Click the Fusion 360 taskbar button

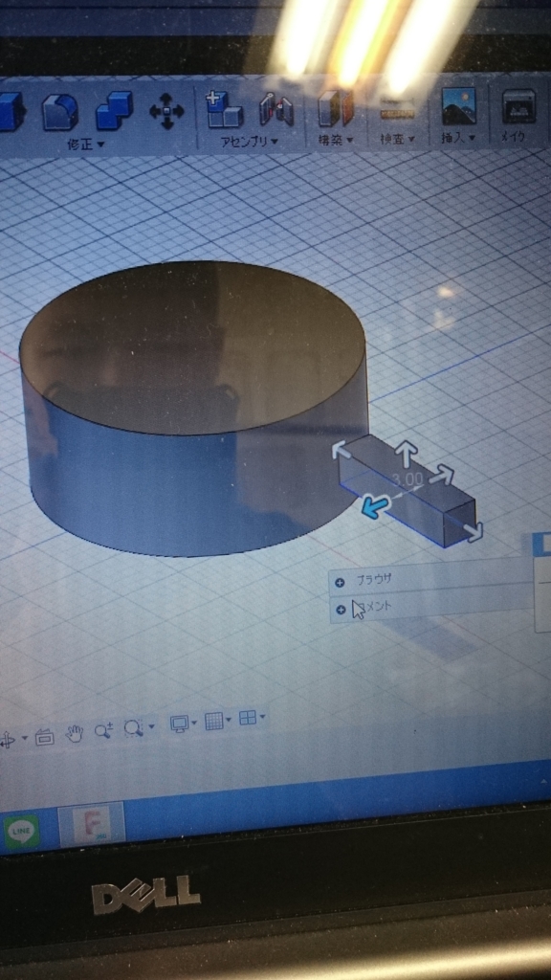[93, 822]
